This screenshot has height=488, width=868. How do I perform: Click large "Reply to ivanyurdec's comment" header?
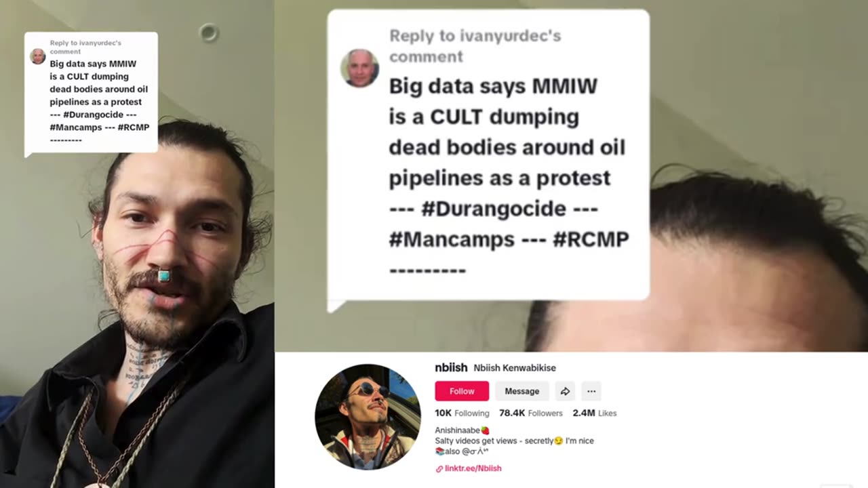[x=475, y=46]
